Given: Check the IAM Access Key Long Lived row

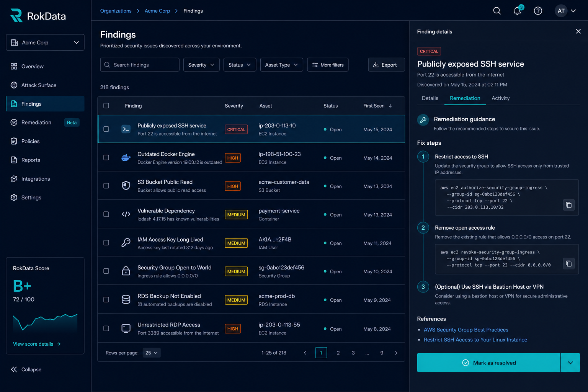Looking at the screenshot, I should pyautogui.click(x=106, y=243).
